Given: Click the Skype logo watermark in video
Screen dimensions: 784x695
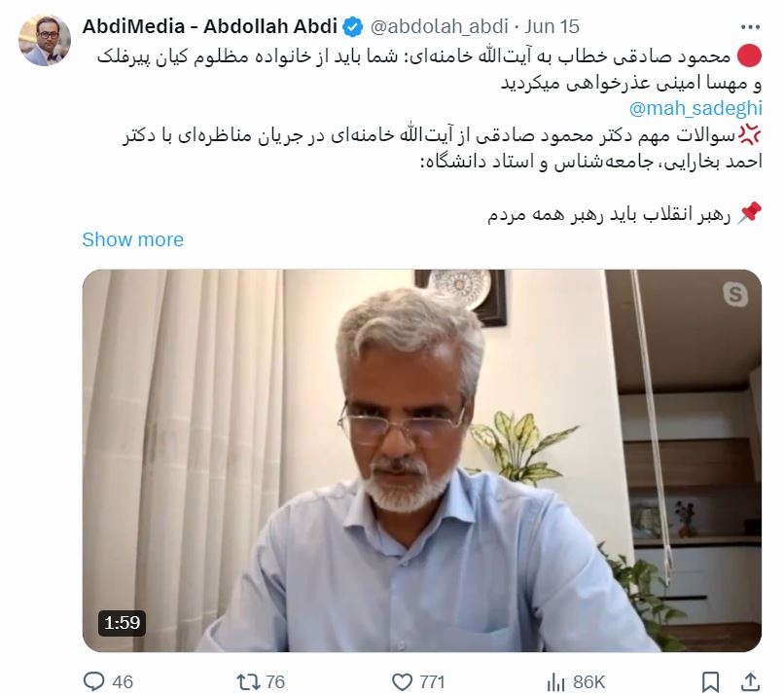Looking at the screenshot, I should 735,294.
